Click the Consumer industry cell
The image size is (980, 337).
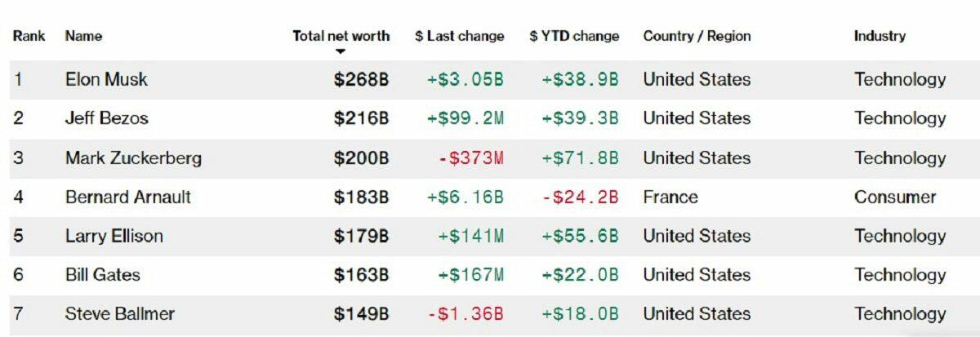point(895,197)
